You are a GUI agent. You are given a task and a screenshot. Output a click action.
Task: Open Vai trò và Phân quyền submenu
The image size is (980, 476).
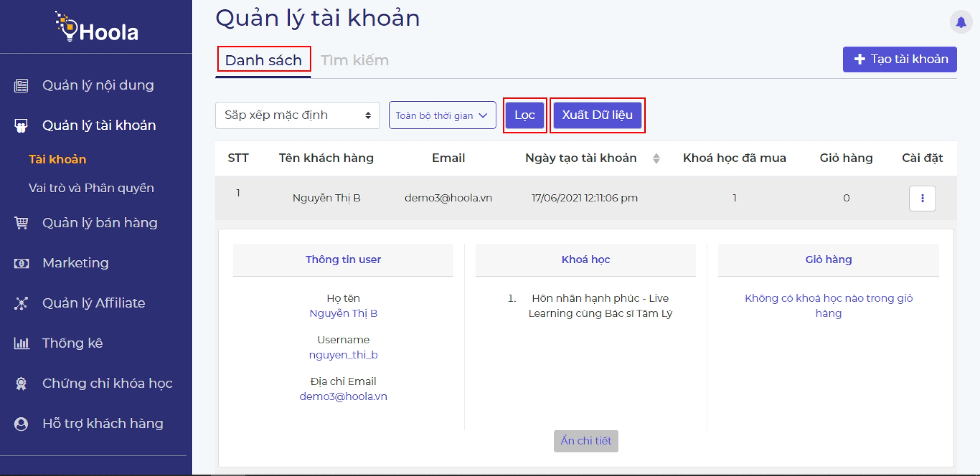pos(91,188)
